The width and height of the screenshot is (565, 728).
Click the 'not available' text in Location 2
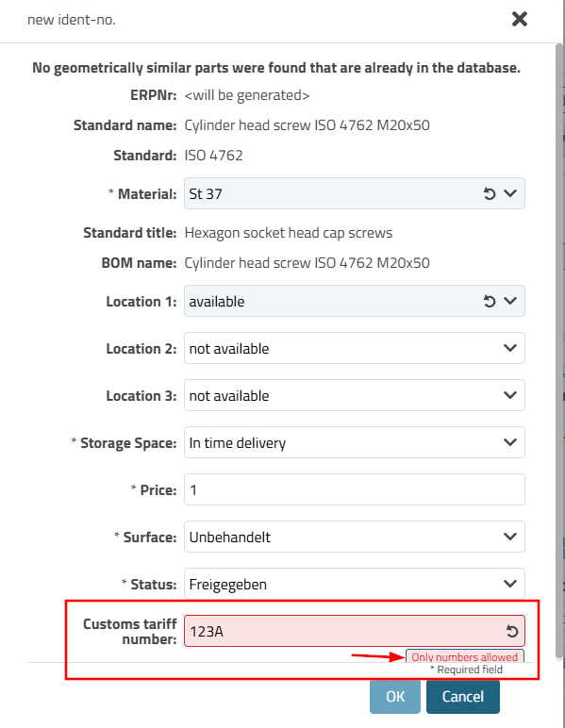[x=229, y=349]
